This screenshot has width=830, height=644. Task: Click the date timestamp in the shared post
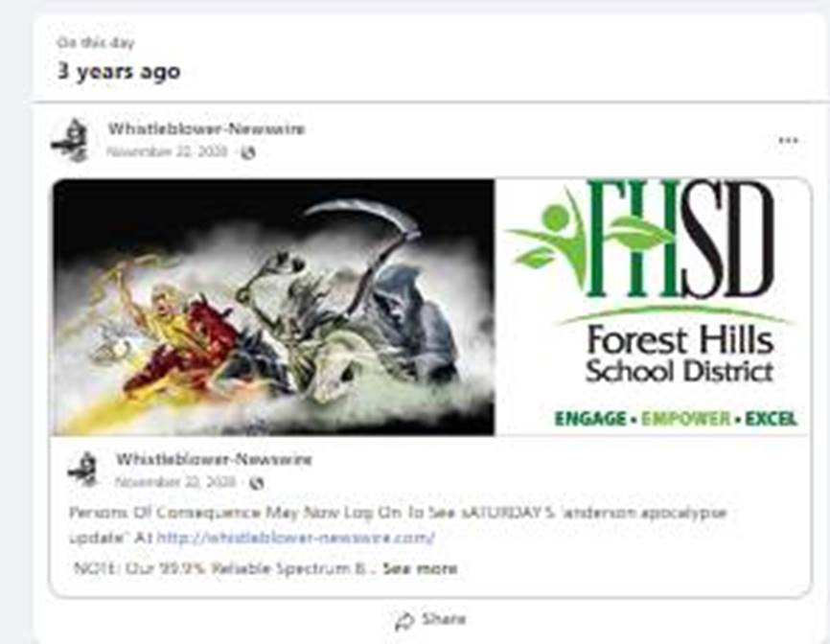[x=175, y=482]
